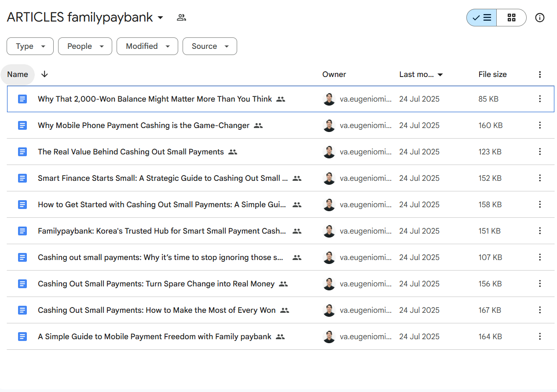Open more actions for 'stop ignoring those' row
This screenshot has height=392, width=557.
(x=540, y=257)
